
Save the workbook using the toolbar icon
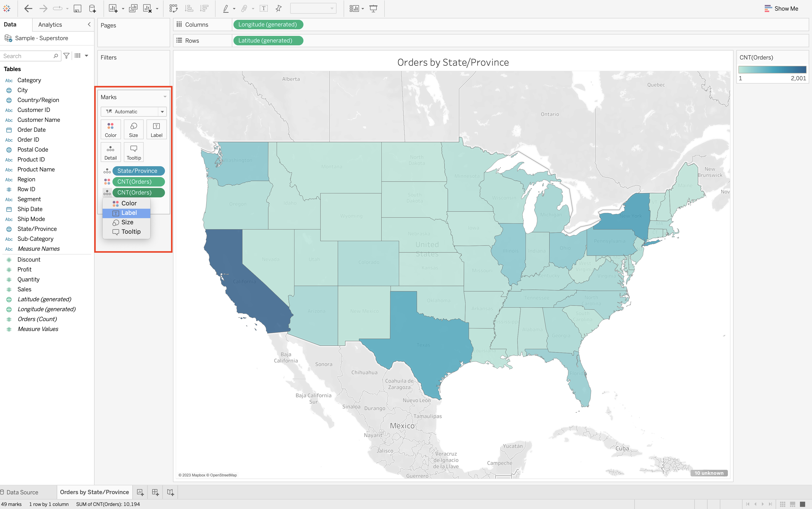point(77,8)
